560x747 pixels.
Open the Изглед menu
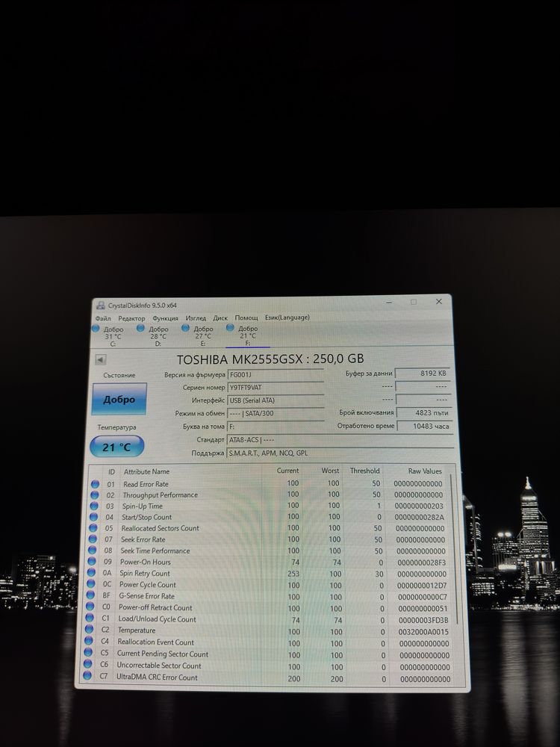(x=196, y=317)
